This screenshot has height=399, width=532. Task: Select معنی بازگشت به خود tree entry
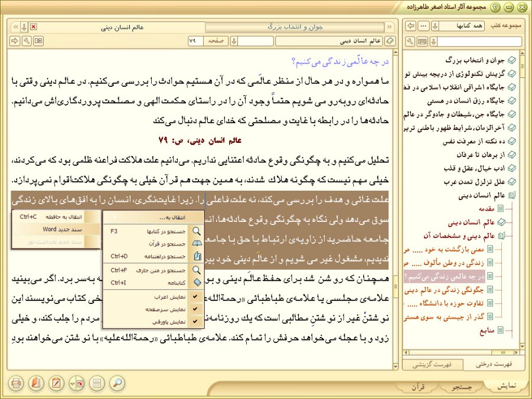point(443,249)
